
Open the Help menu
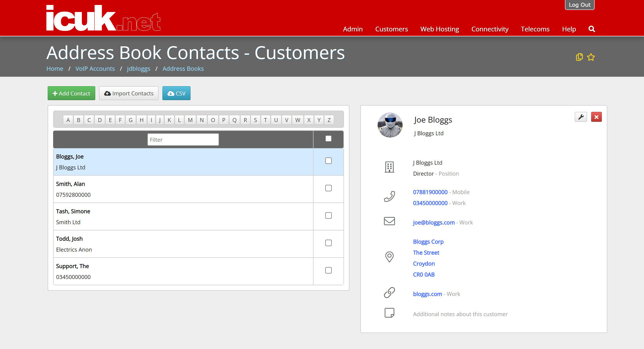point(569,29)
